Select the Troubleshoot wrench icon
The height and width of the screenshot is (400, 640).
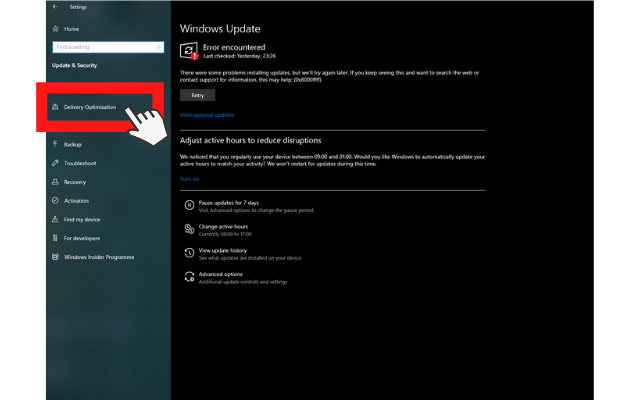coord(55,163)
